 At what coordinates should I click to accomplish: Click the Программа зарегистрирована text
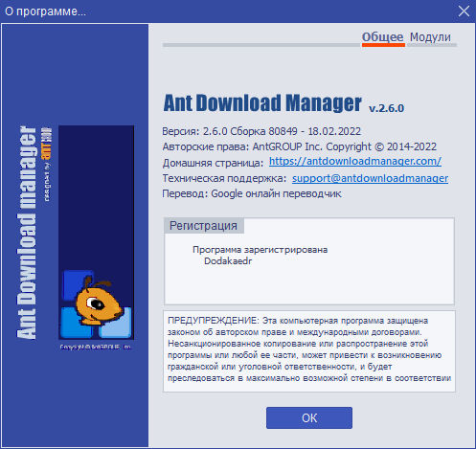(260, 250)
